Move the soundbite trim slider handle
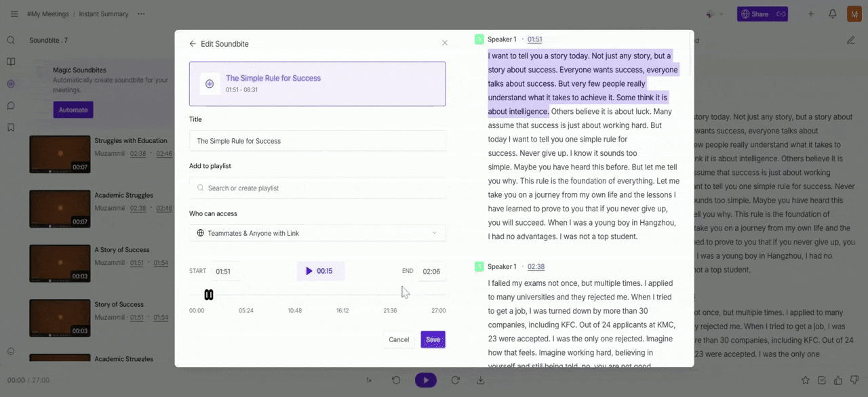This screenshot has height=397, width=868. tap(209, 294)
